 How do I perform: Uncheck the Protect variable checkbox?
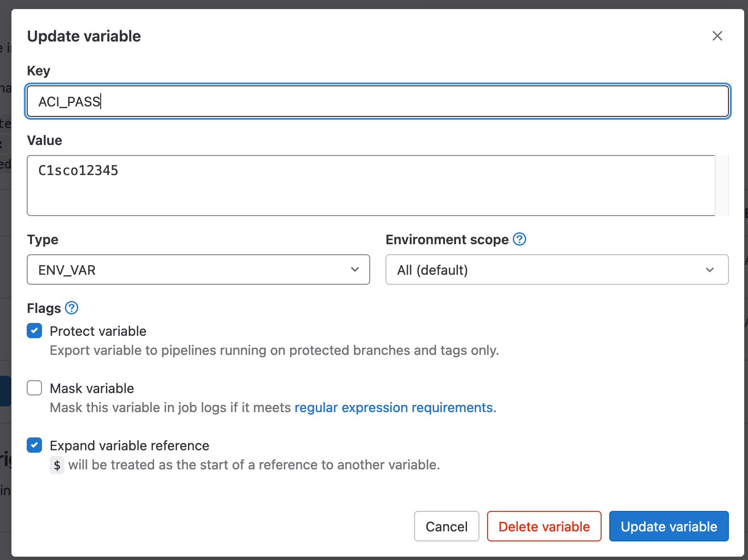34,331
